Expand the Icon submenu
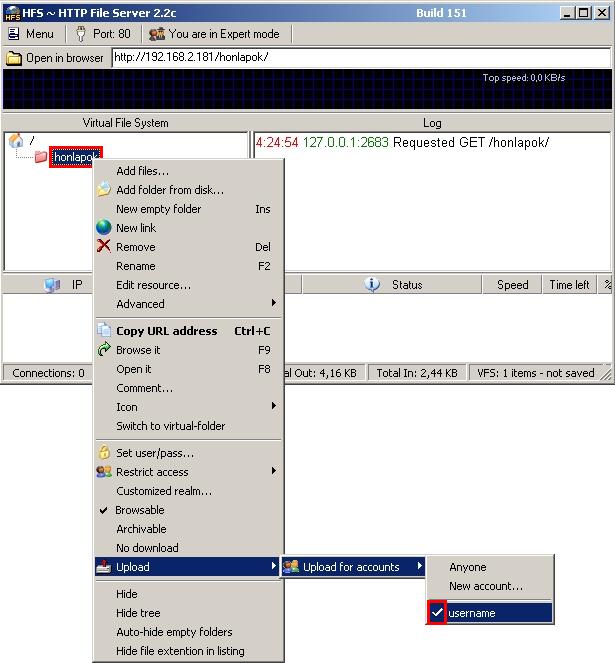The width and height of the screenshot is (615, 663). point(188,407)
